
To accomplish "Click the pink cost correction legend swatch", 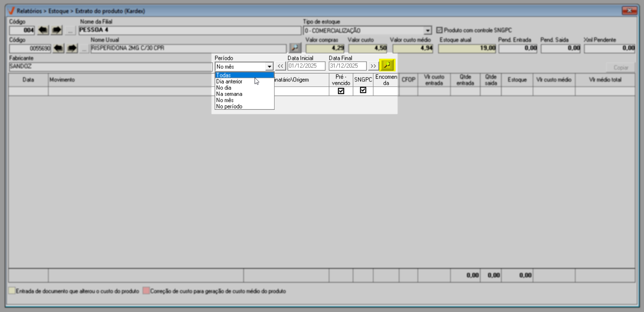I will click(146, 291).
